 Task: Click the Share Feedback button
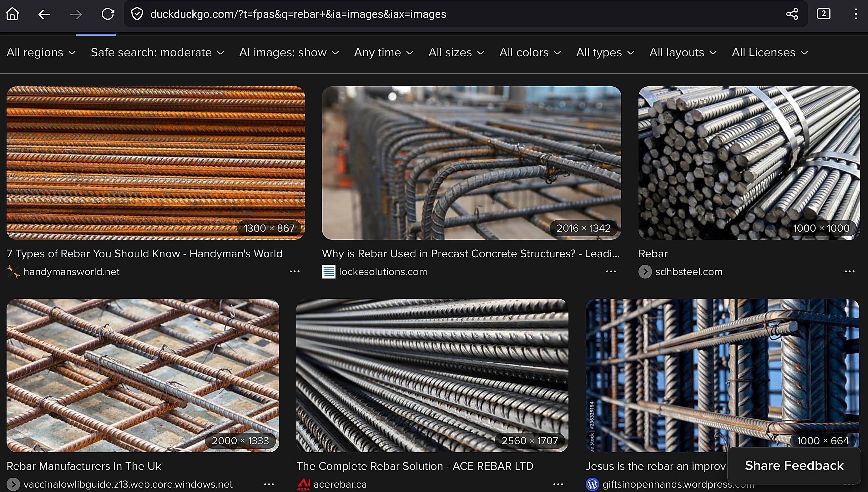794,466
